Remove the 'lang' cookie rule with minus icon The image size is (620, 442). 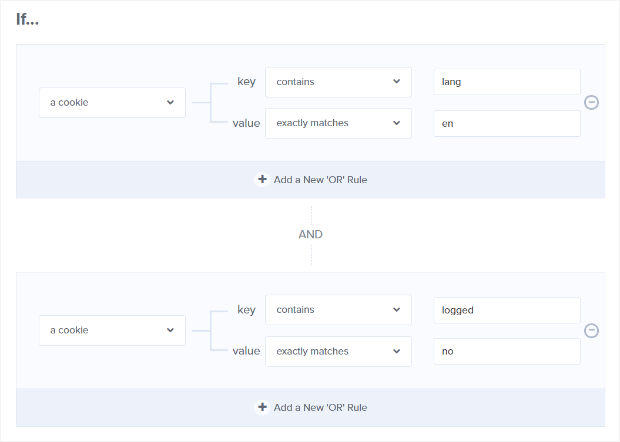pos(591,102)
